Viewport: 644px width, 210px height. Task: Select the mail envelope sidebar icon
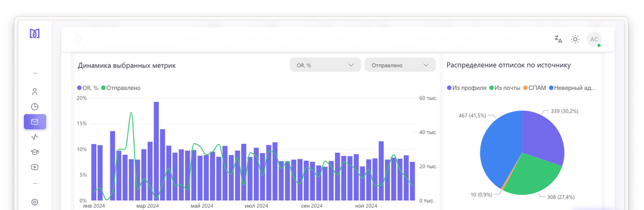coord(35,122)
